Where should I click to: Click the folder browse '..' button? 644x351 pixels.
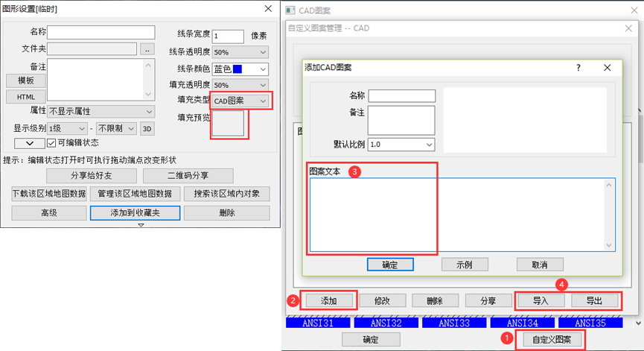(x=147, y=48)
